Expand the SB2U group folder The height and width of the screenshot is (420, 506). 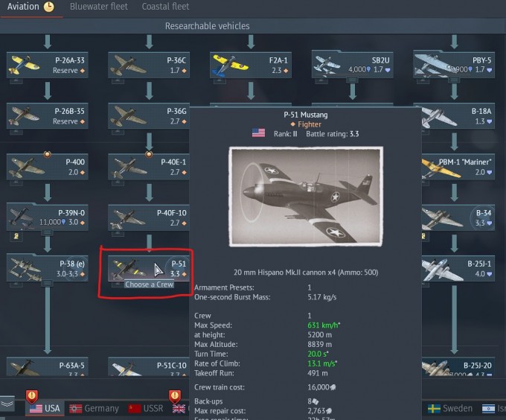click(x=353, y=80)
